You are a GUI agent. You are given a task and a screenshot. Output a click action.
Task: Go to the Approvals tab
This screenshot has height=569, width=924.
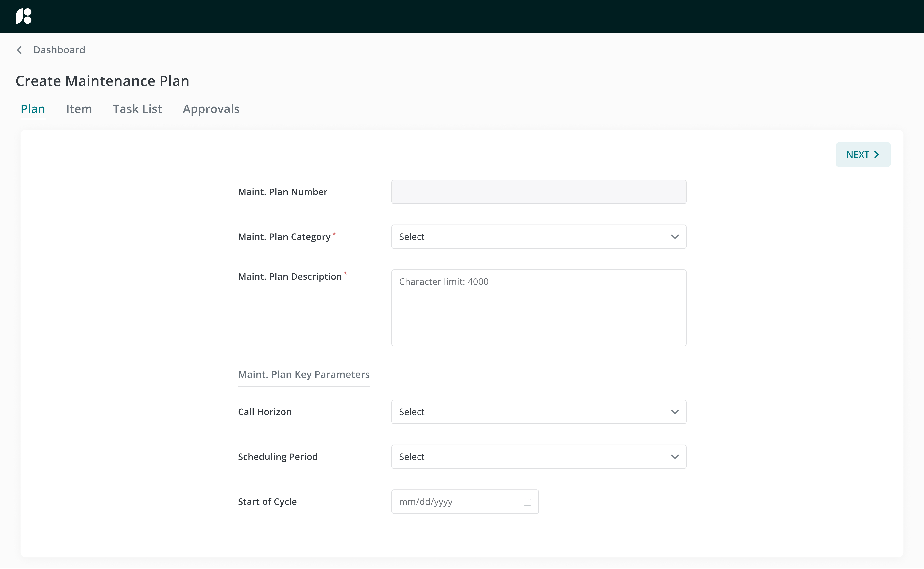211,109
